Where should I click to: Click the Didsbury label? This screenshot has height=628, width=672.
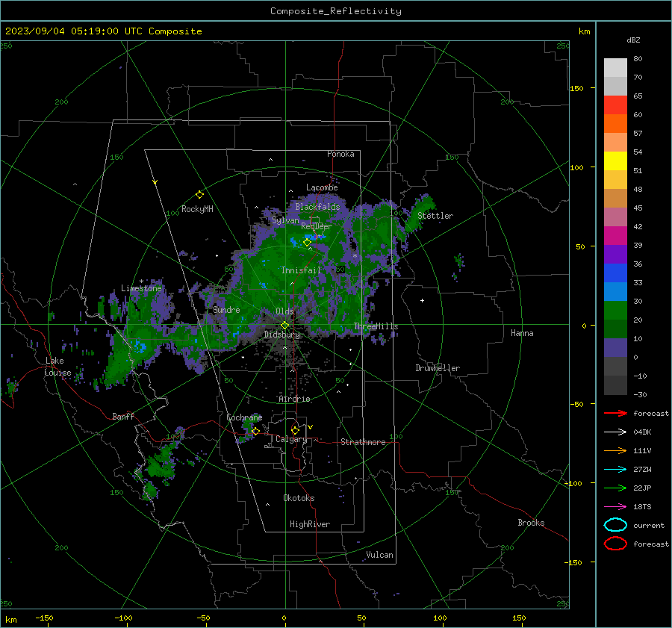pyautogui.click(x=282, y=335)
